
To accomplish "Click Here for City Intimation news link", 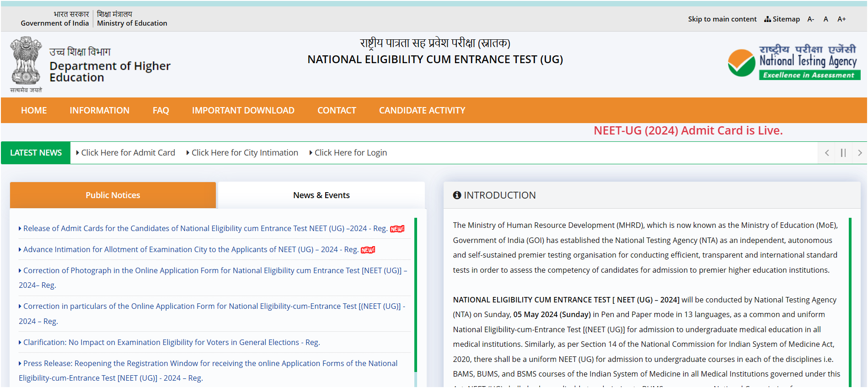I will pyautogui.click(x=242, y=153).
